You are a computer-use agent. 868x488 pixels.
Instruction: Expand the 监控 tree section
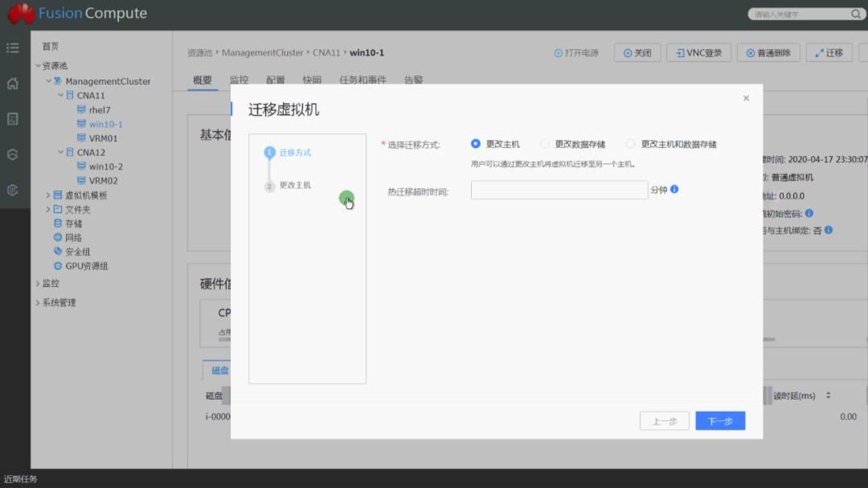tap(38, 283)
